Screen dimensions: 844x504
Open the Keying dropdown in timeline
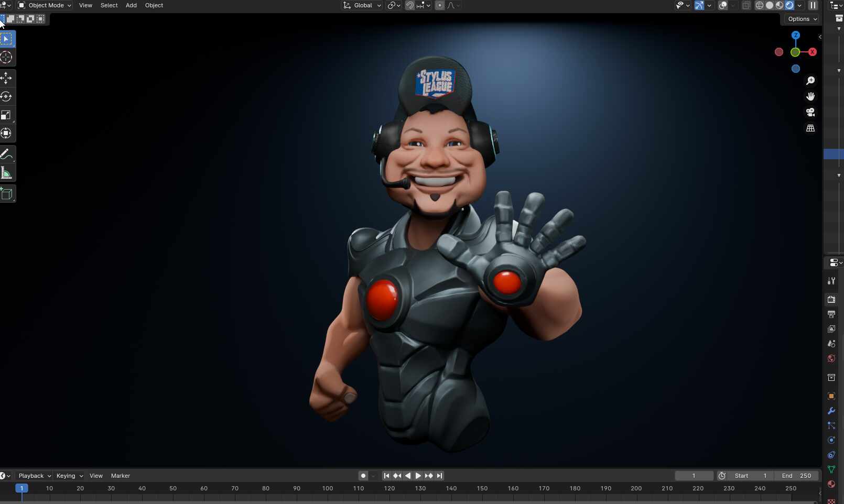(x=69, y=476)
